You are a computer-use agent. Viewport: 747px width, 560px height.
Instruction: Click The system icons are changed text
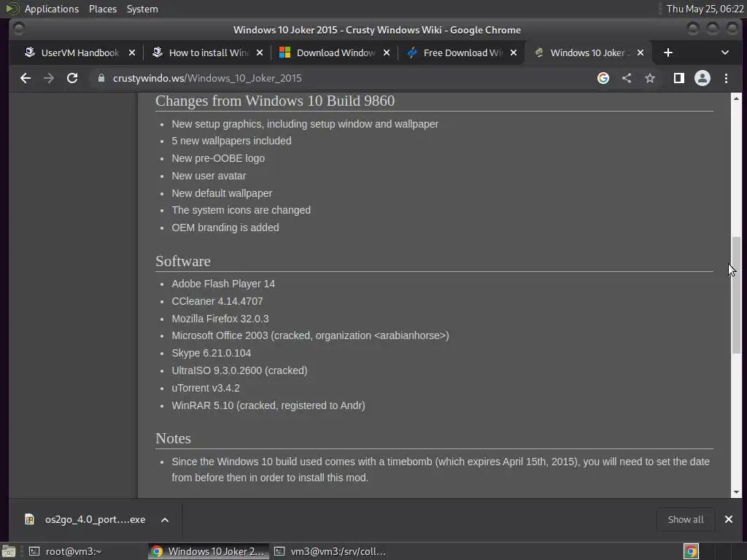pyautogui.click(x=241, y=210)
